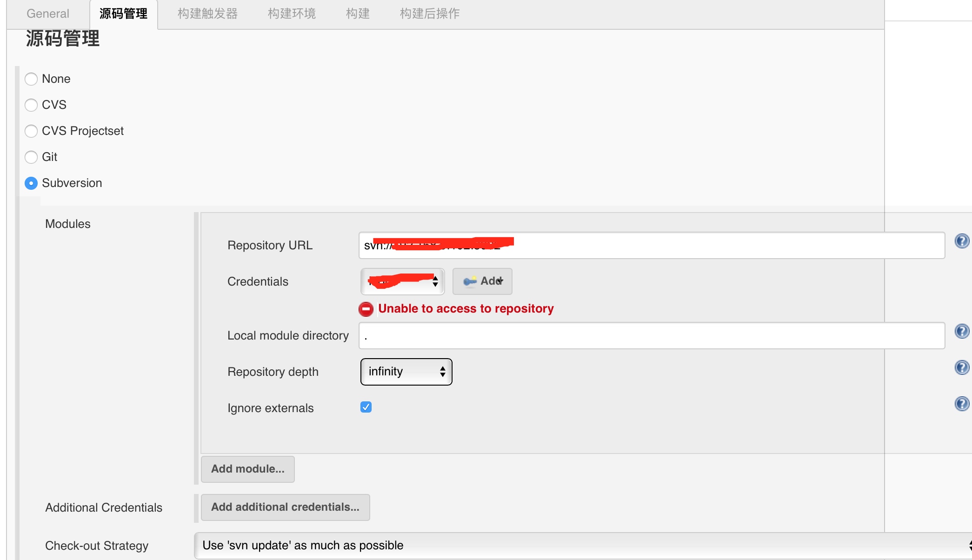
Task: Click help icon next to Repository URL
Action: point(961,241)
